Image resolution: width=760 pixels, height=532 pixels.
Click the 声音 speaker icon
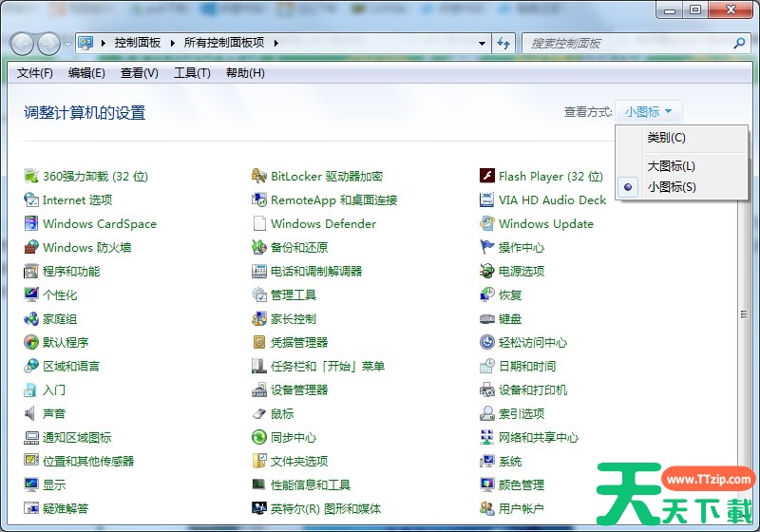tap(31, 414)
